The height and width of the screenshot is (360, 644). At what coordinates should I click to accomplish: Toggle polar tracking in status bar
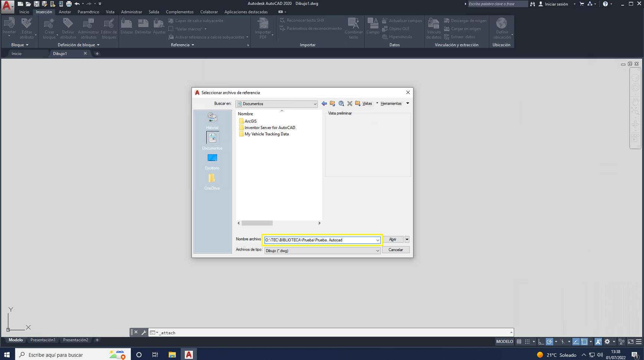[x=549, y=341]
